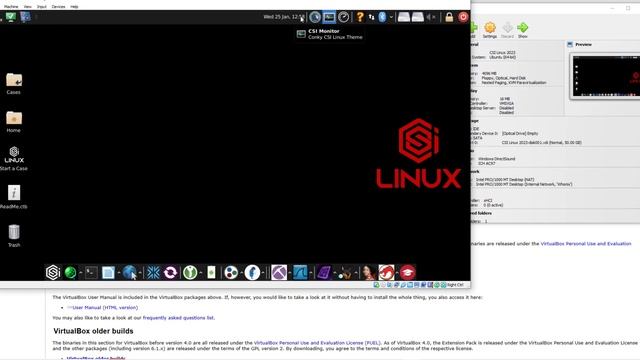Click the Preview section header in VirtualBox Manager
640x360 pixels.
[x=583, y=44]
